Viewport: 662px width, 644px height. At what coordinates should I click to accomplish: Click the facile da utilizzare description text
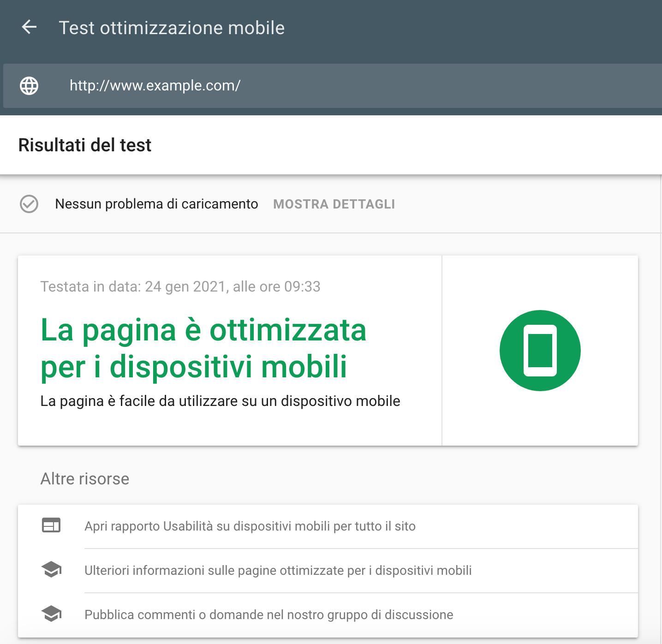click(x=220, y=401)
